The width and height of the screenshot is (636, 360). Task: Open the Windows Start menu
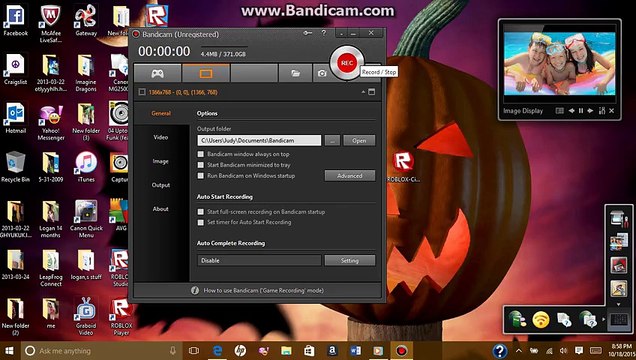pos(9,351)
